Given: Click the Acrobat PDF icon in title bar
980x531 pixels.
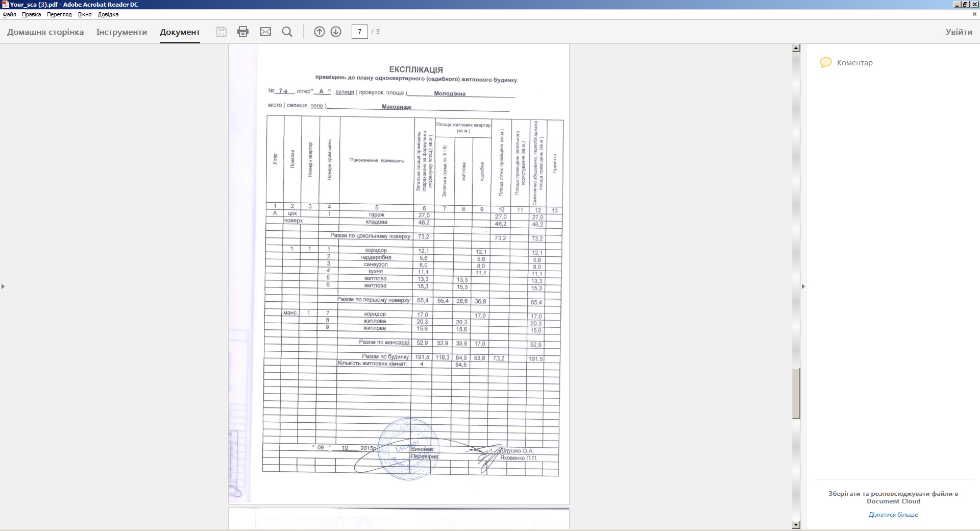Looking at the screenshot, I should coord(5,5).
